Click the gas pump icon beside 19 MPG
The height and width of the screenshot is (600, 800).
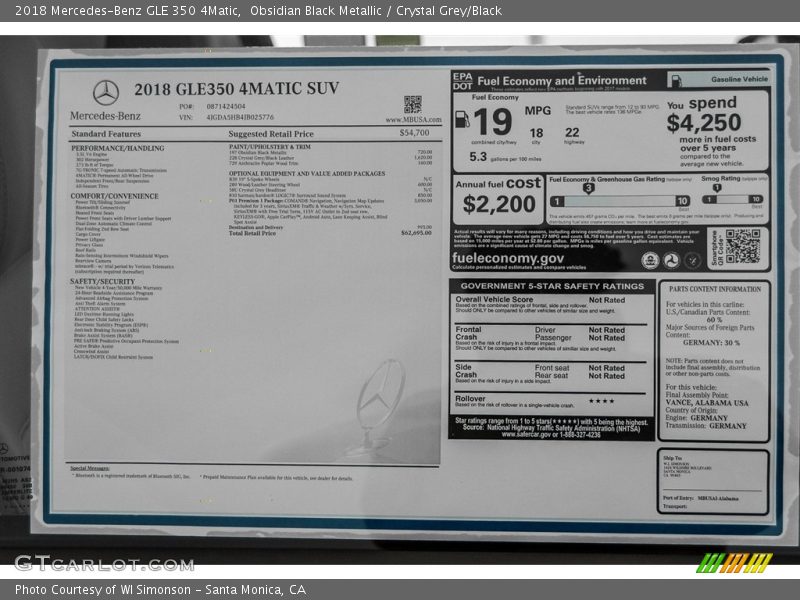(x=462, y=119)
